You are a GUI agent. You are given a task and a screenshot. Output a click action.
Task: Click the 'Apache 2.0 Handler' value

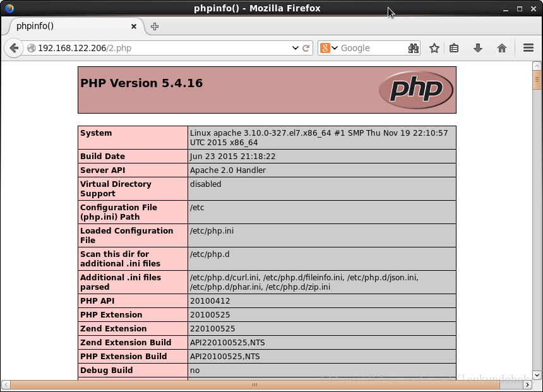click(228, 170)
